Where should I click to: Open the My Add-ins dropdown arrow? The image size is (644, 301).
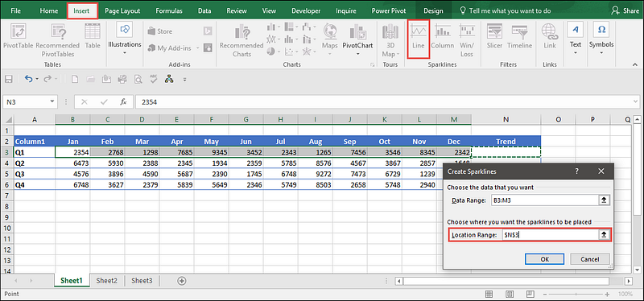(197, 48)
